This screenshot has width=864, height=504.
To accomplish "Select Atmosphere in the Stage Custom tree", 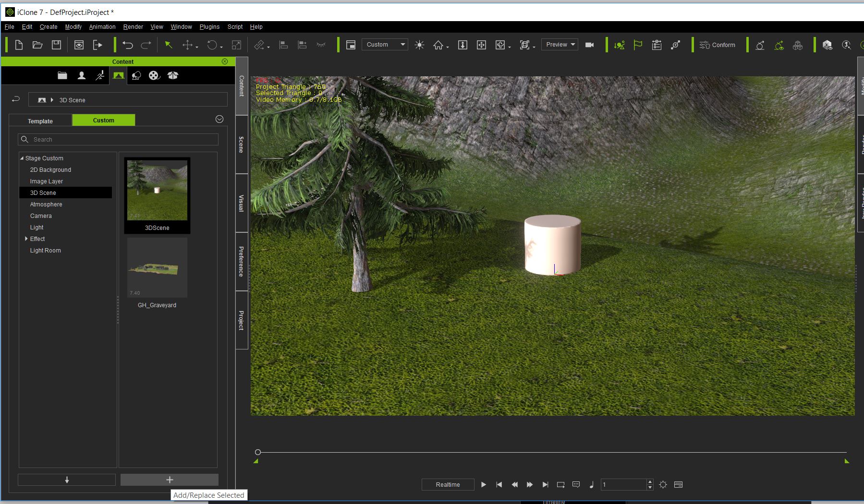I will click(46, 204).
